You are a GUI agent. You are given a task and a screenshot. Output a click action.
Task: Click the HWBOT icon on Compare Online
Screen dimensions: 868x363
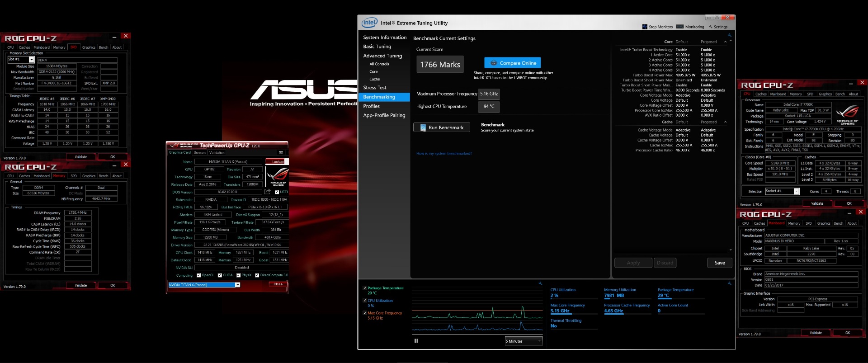point(494,63)
